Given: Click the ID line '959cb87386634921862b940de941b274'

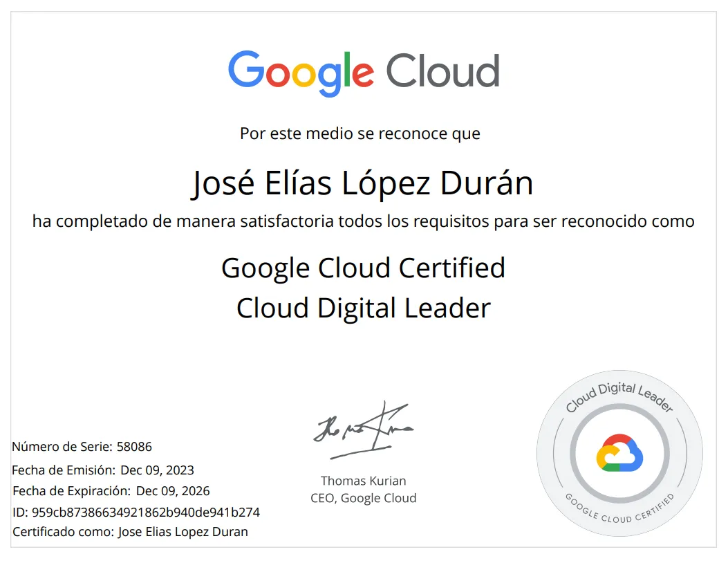Looking at the screenshot, I should pos(136,513).
